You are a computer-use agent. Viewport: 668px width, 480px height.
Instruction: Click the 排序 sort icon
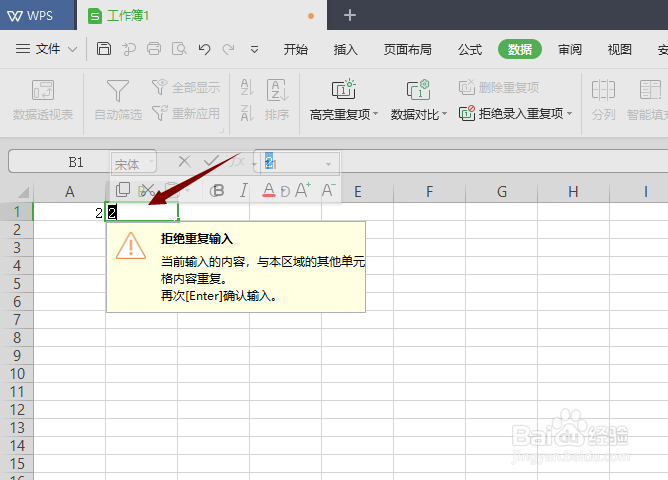click(x=277, y=90)
